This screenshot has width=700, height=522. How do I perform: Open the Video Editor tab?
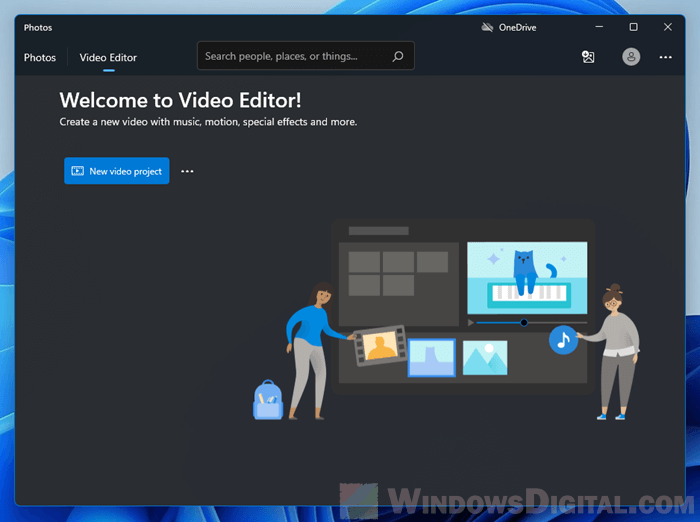[108, 58]
